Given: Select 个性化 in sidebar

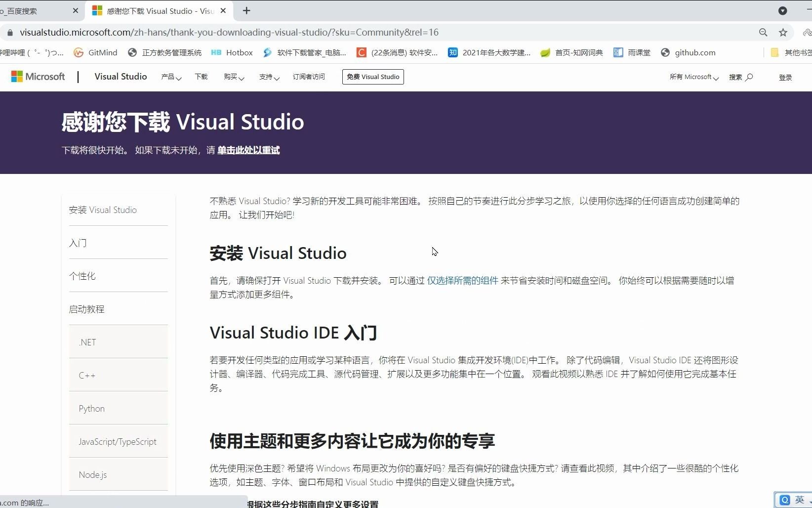Looking at the screenshot, I should (x=119, y=276).
